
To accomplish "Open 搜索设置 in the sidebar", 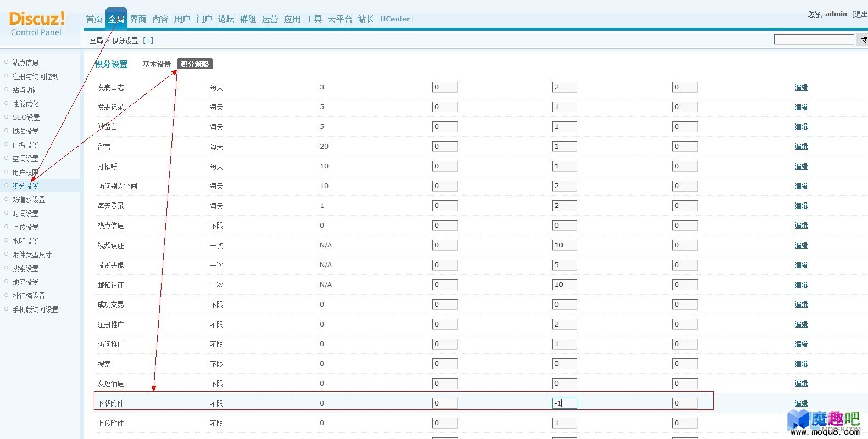I will [x=25, y=268].
